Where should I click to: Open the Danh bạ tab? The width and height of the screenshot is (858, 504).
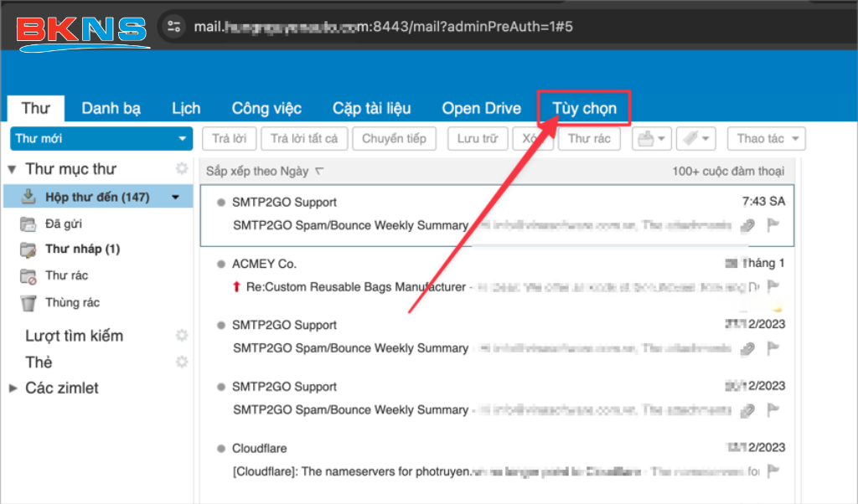[111, 108]
